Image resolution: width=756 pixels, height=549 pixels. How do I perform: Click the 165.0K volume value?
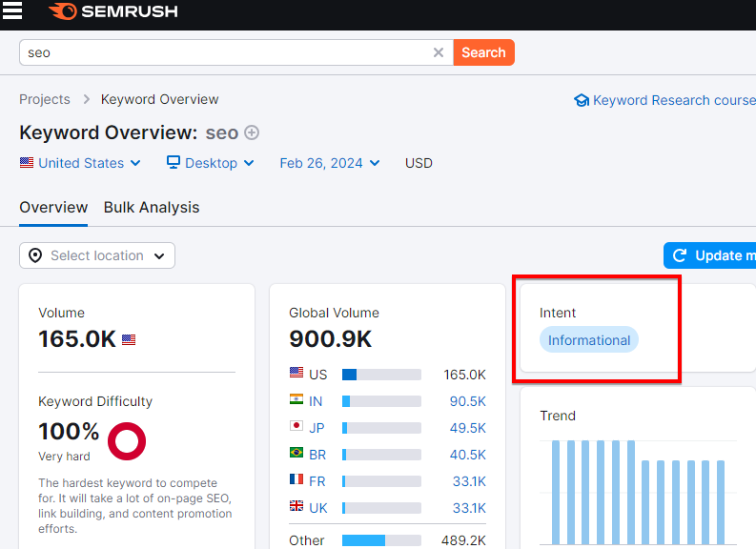[77, 339]
